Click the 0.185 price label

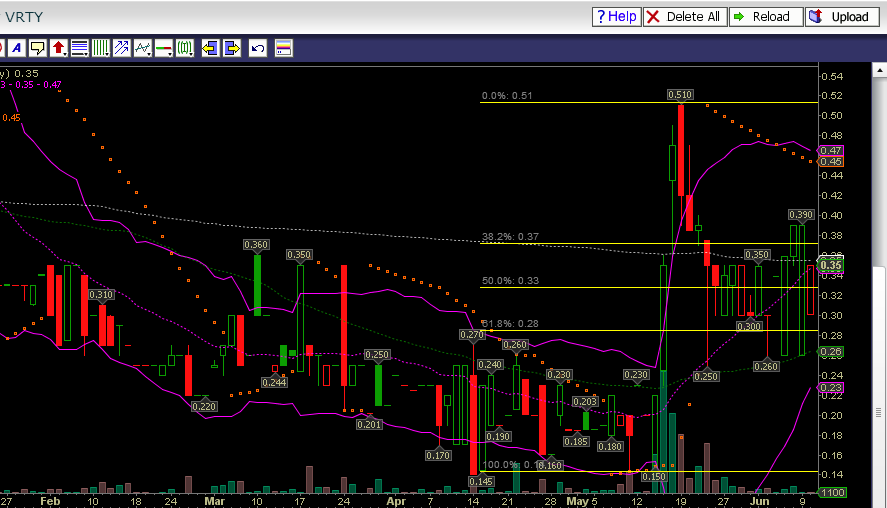[x=576, y=441]
